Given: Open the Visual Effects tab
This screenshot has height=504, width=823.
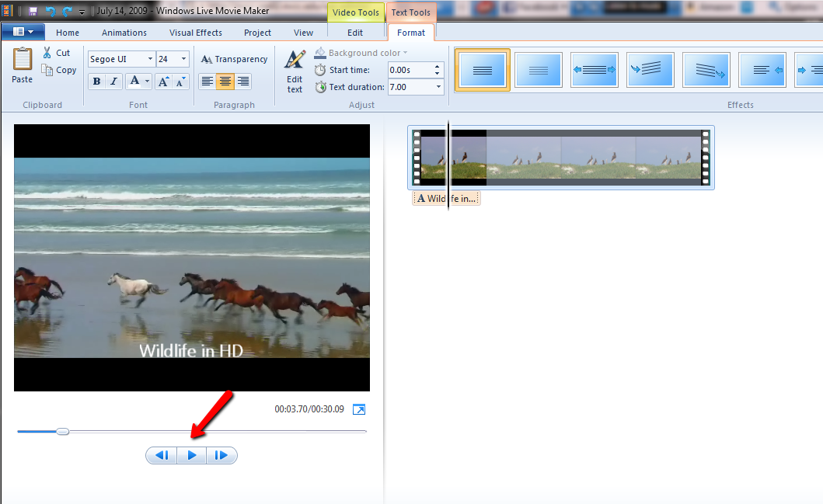Looking at the screenshot, I should pos(196,33).
